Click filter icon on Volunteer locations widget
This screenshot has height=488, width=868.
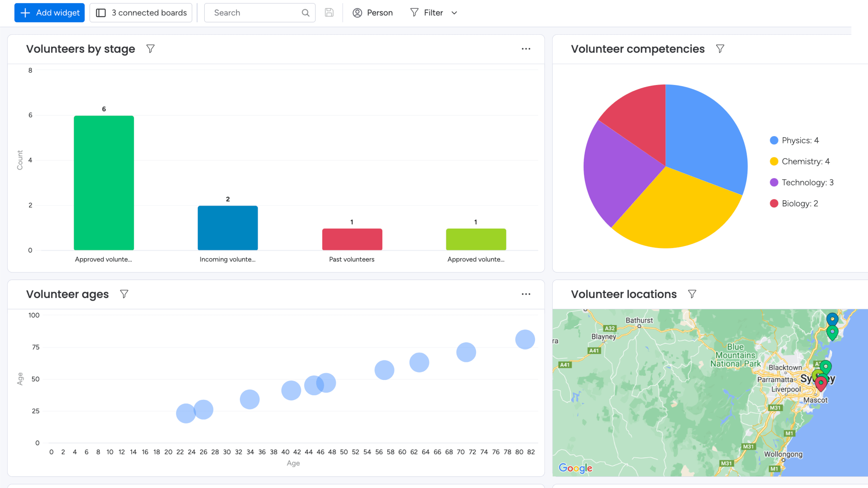click(692, 294)
